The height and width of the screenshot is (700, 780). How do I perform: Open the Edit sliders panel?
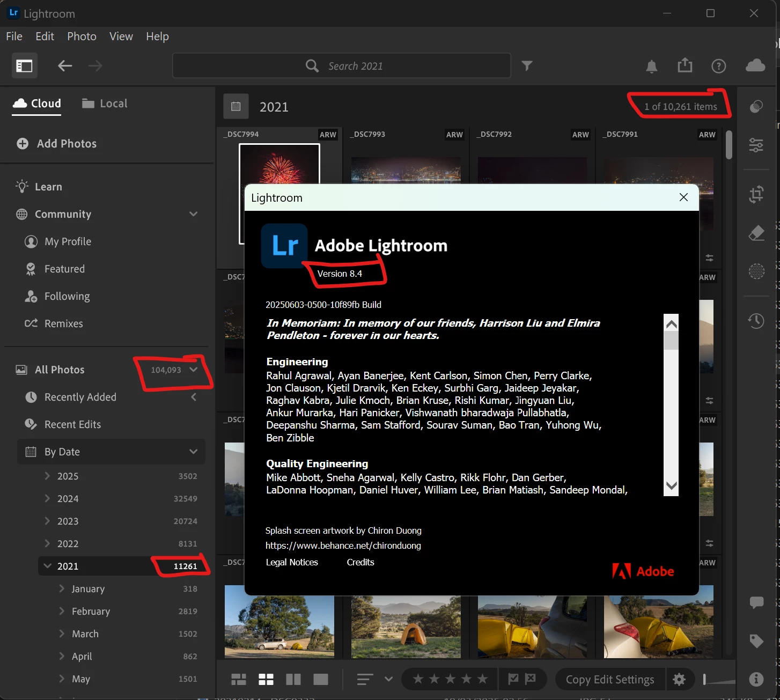756,145
